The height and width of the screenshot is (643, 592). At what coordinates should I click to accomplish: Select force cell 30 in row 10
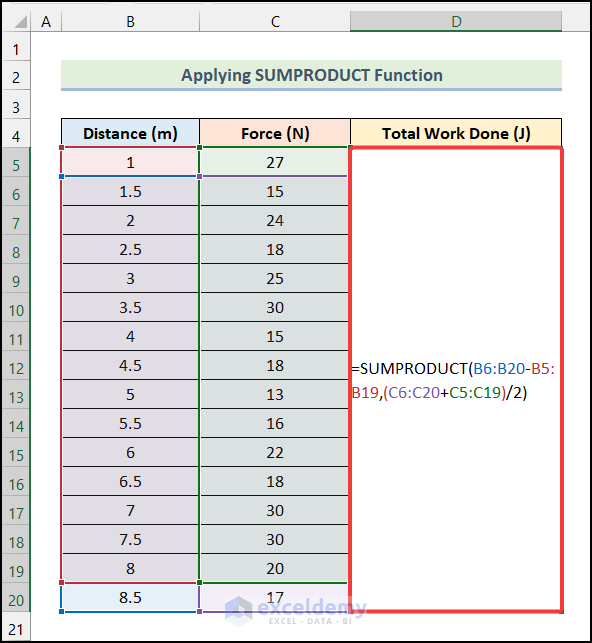(275, 307)
